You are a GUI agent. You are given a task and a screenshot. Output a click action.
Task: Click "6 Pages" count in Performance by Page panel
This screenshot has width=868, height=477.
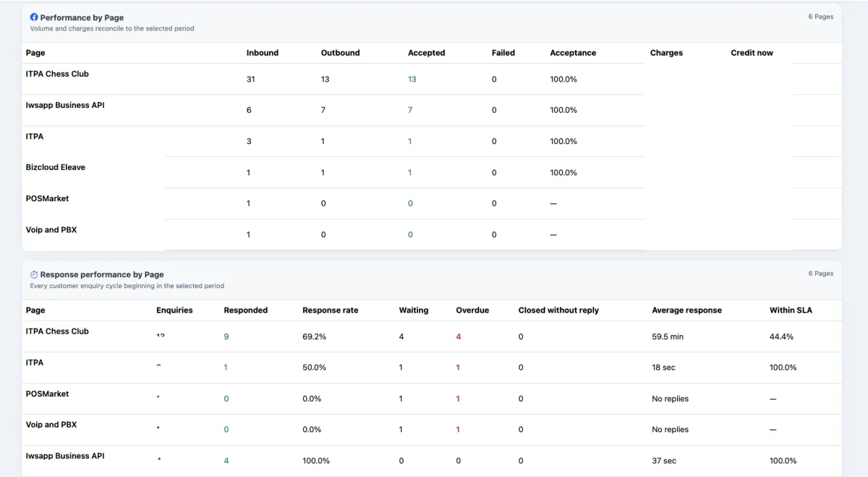tap(820, 17)
